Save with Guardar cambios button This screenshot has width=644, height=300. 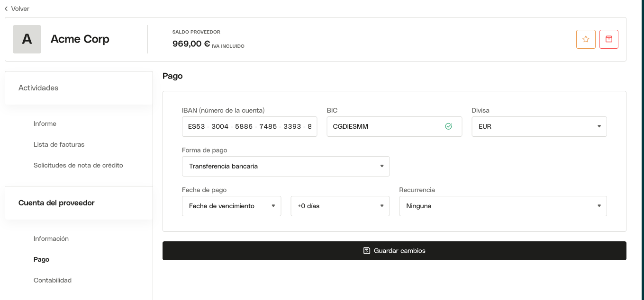pos(394,251)
